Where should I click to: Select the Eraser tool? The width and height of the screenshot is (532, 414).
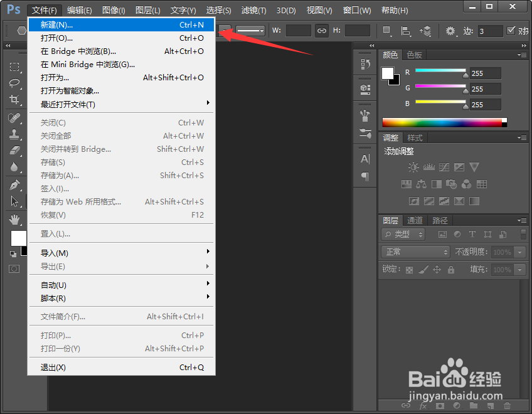tap(14, 151)
